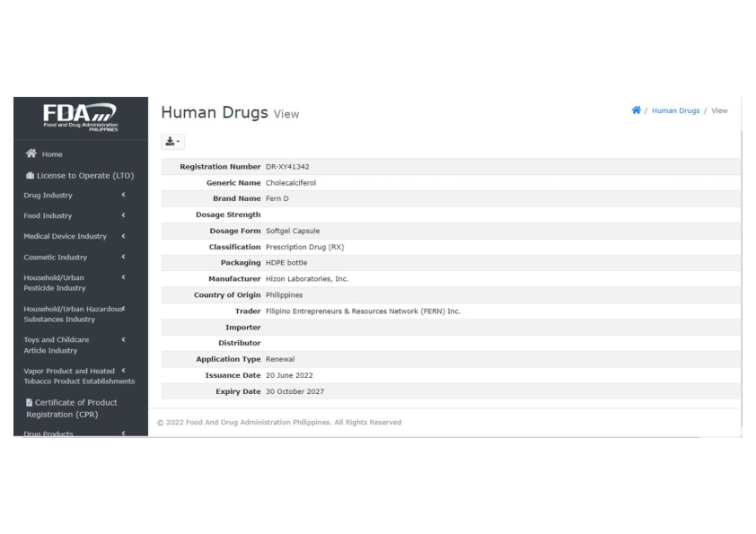The image size is (756, 534).
Task: Select Food Industry in the sidebar
Action: 48,216
